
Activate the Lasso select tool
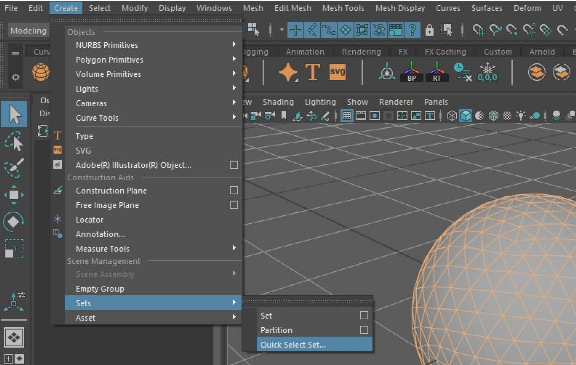(14, 141)
